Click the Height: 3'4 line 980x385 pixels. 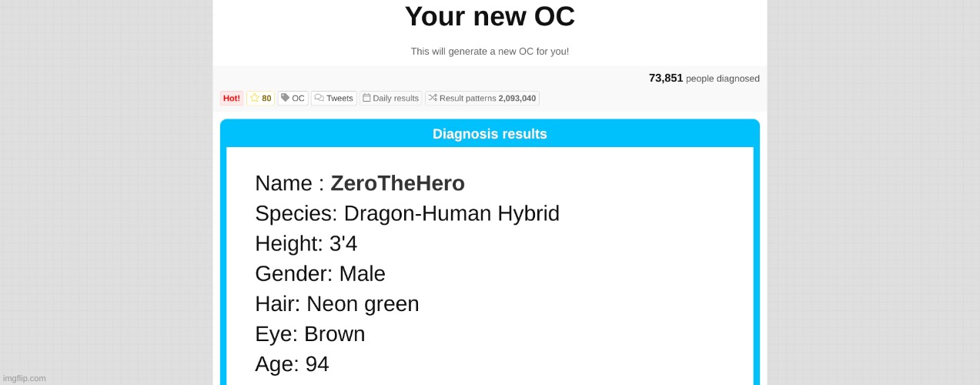click(x=306, y=243)
